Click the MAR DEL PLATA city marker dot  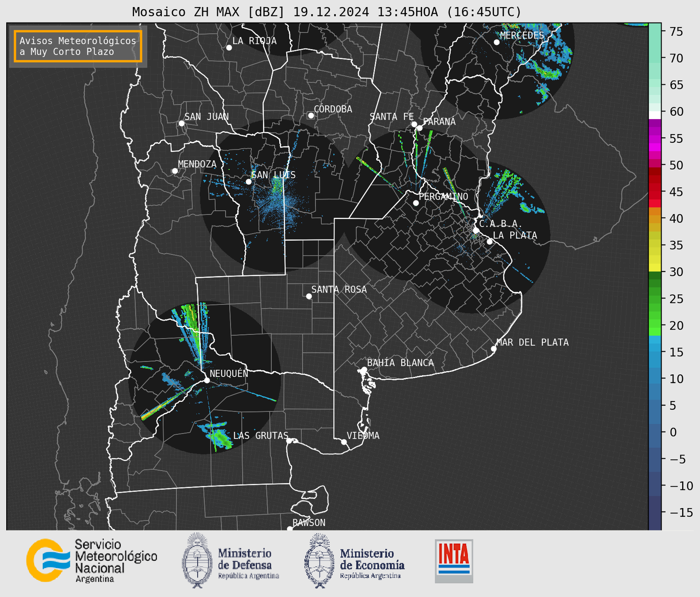click(494, 349)
